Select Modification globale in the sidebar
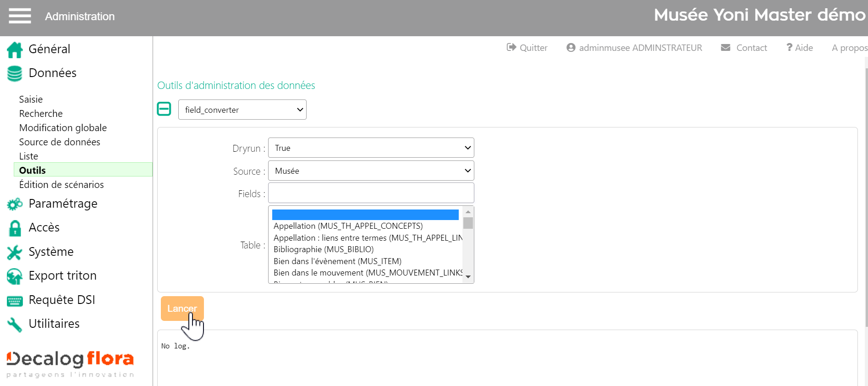This screenshot has height=386, width=868. 63,128
